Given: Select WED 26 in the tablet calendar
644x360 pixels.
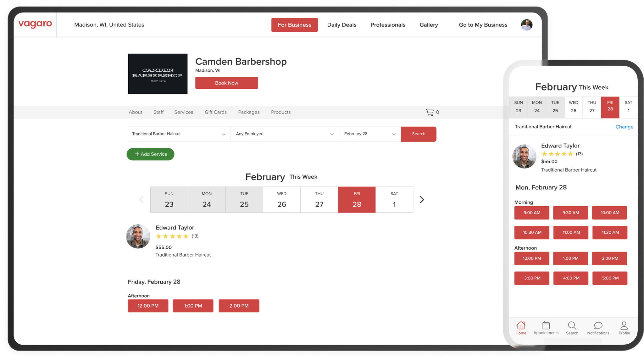Looking at the screenshot, I should point(282,200).
